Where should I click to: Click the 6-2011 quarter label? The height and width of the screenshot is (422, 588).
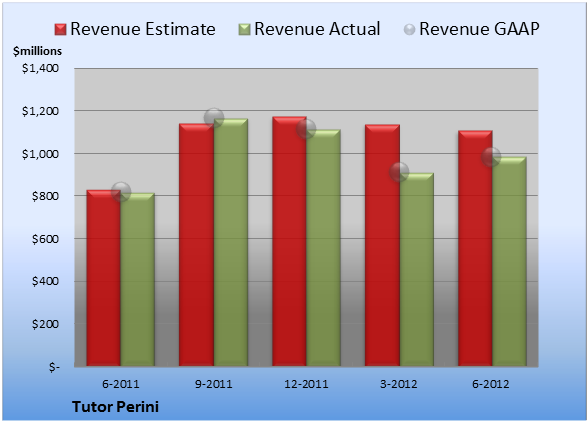121,384
